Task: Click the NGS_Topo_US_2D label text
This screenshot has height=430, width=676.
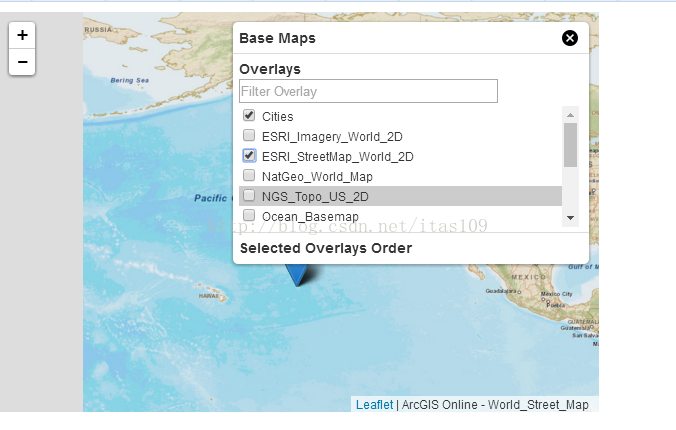Action: [315, 197]
